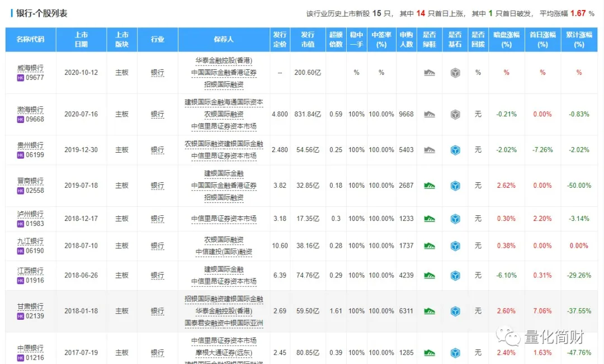Click the green-shoe icon for 晋商银行
Screen dimensions: 604x364
coord(429,186)
